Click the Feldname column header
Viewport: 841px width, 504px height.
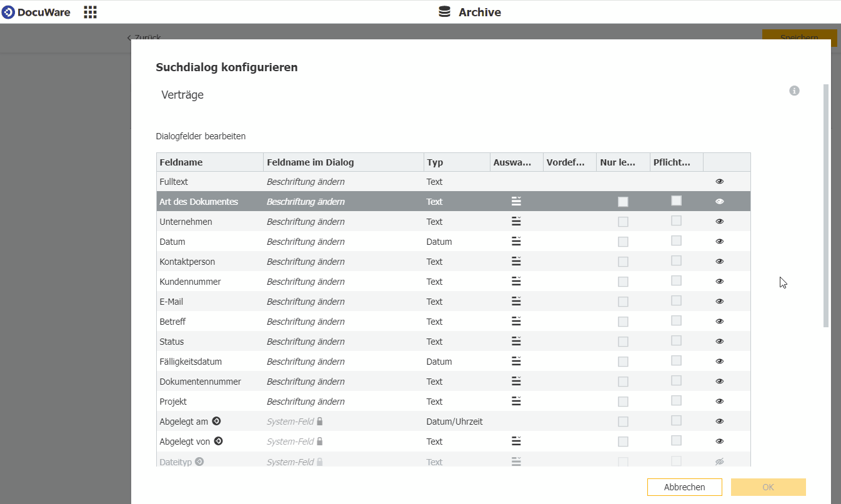[181, 162]
